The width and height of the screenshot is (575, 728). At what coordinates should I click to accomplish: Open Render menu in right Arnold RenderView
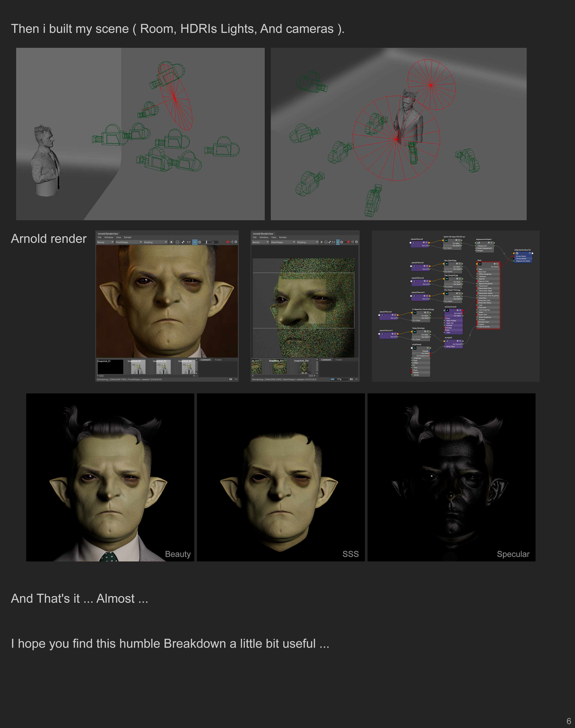[x=283, y=237]
